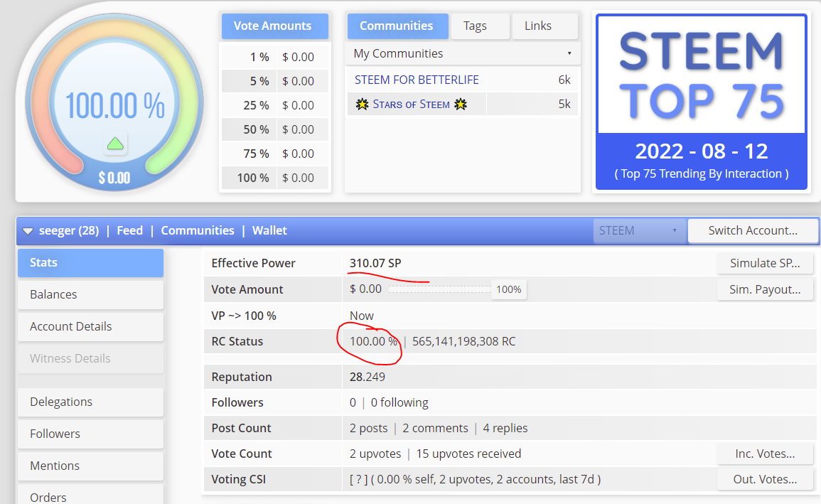Switch to the Tags tab
This screenshot has width=821, height=504.
point(479,26)
